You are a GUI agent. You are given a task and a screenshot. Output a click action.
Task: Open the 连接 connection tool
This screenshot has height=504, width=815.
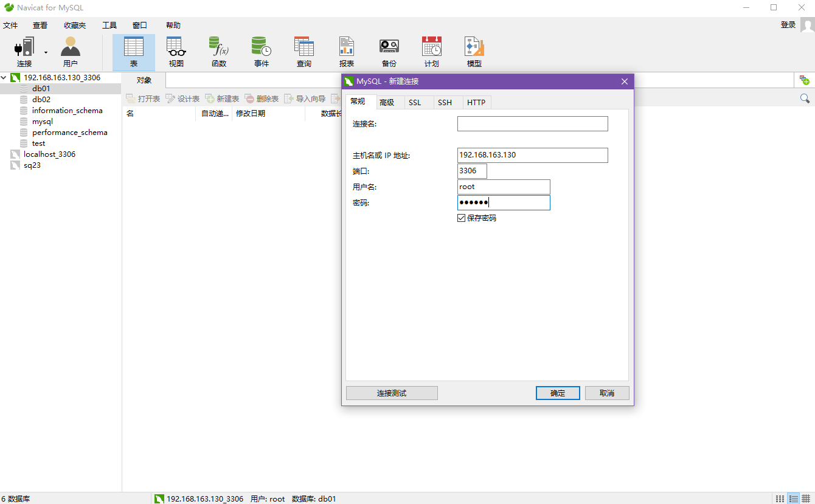[x=24, y=52]
